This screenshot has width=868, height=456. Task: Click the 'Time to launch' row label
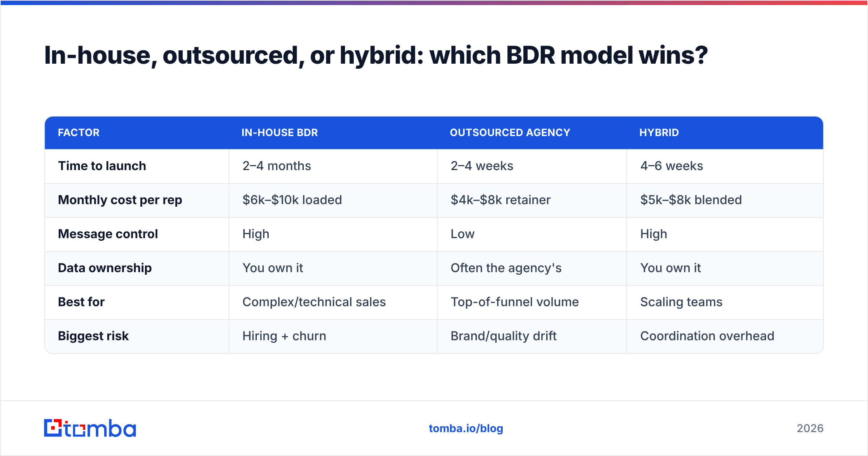pyautogui.click(x=102, y=166)
